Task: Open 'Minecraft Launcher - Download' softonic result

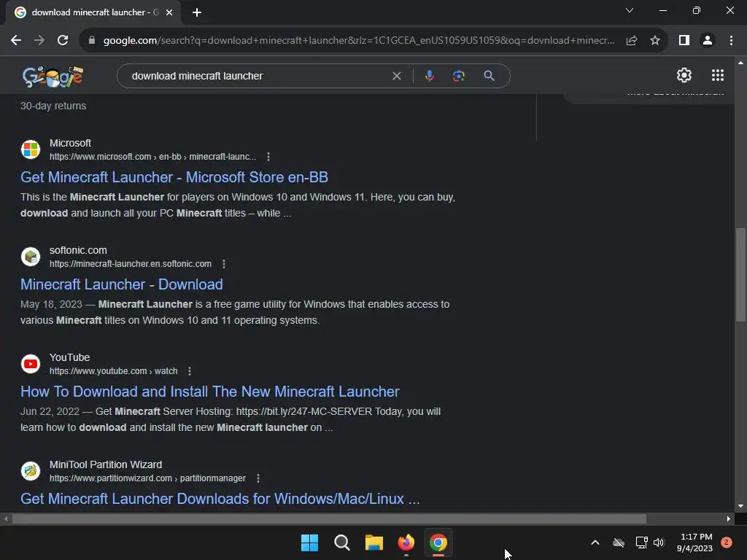Action: 122,284
